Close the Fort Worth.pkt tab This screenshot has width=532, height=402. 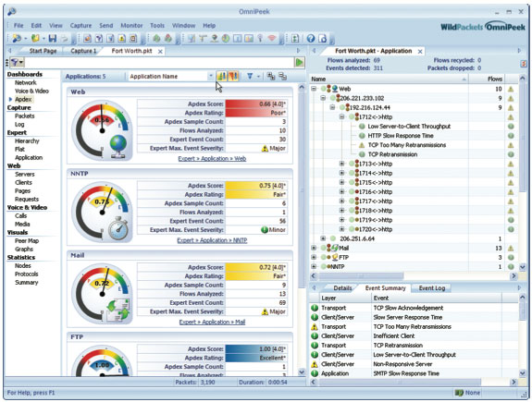click(x=160, y=52)
